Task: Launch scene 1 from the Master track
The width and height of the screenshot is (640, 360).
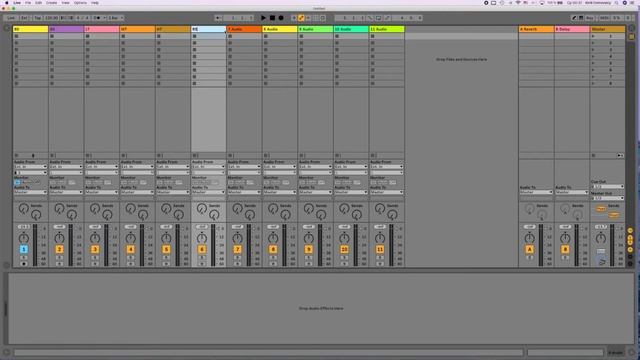Action: click(x=593, y=36)
